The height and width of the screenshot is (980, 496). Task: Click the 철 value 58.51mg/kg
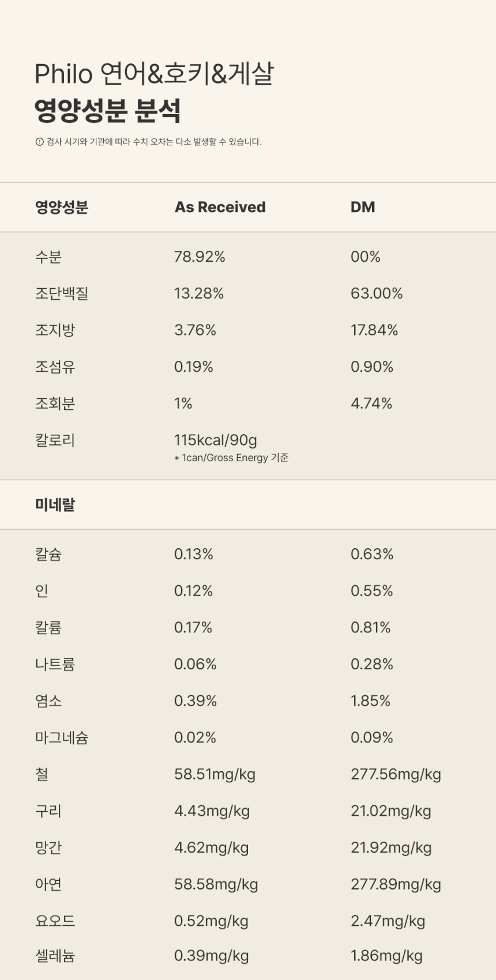click(215, 774)
